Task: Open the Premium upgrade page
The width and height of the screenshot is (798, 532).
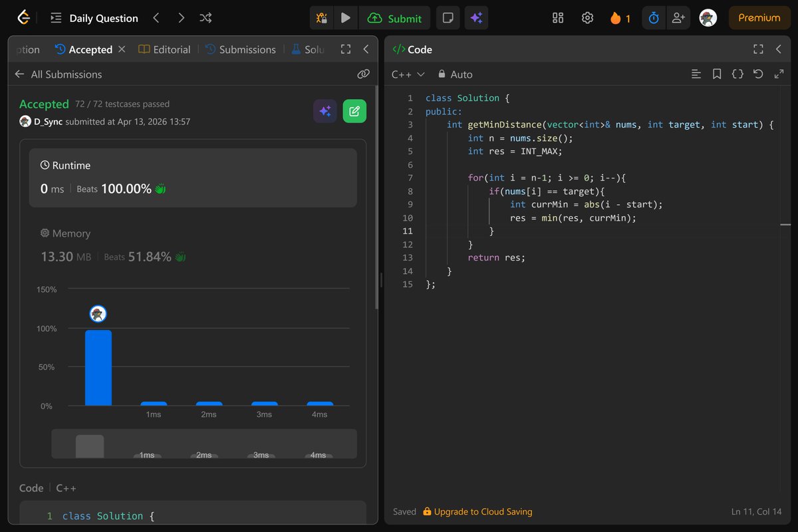Action: coord(759,18)
